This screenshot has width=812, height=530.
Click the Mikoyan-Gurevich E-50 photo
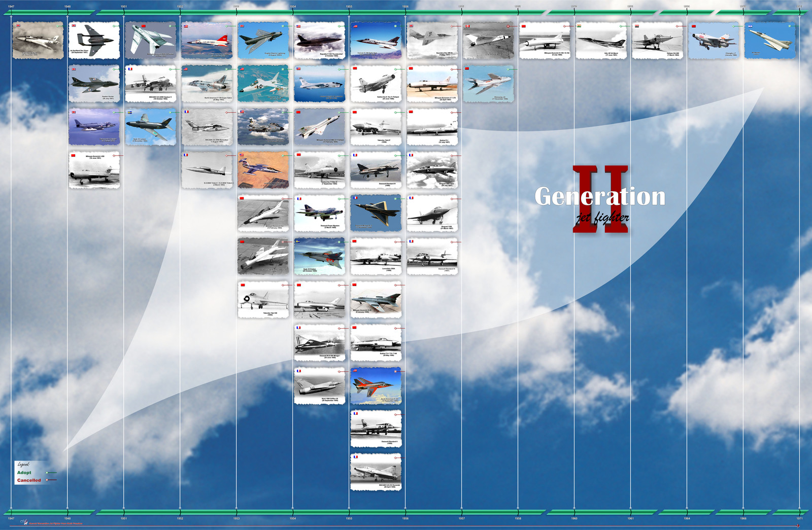[x=376, y=300]
